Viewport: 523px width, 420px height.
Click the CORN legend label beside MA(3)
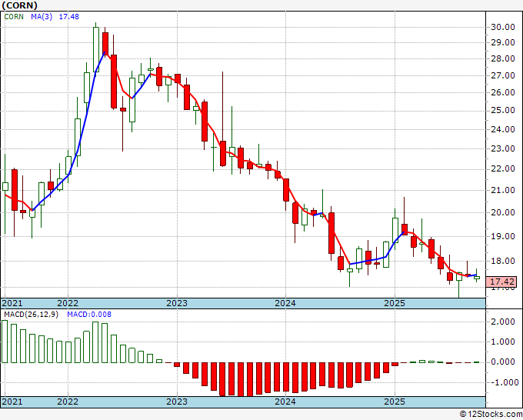[15, 18]
